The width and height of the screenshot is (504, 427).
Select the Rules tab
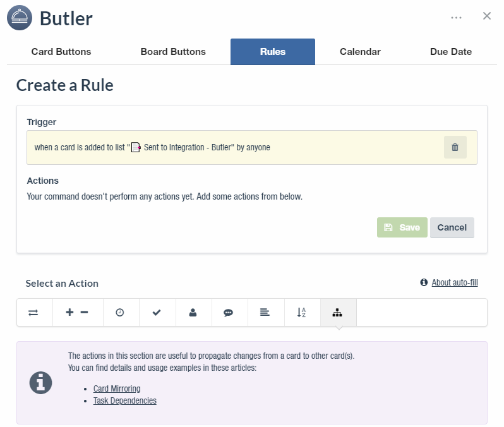click(273, 52)
